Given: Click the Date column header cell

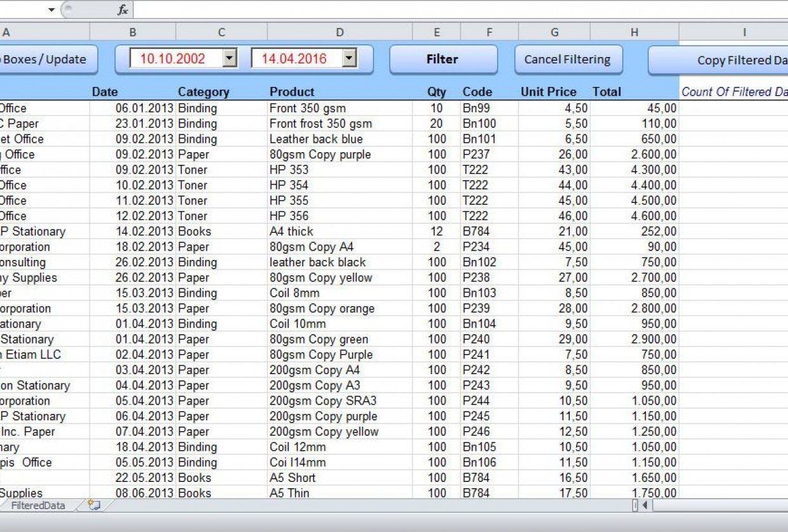Looking at the screenshot, I should (x=105, y=91).
